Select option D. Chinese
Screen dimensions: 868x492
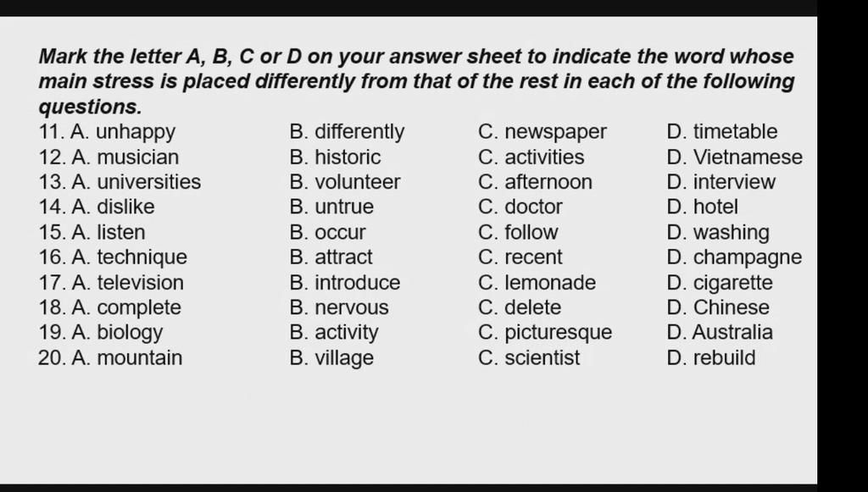click(x=718, y=307)
